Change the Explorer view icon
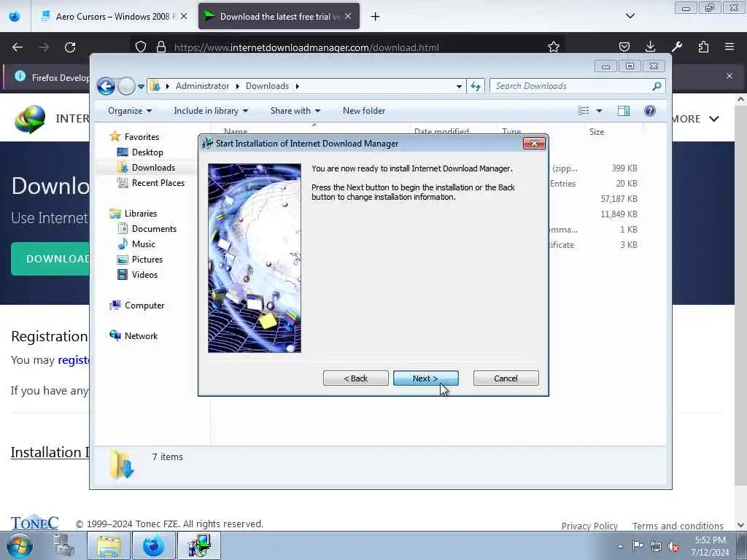The image size is (747, 560). (x=584, y=111)
